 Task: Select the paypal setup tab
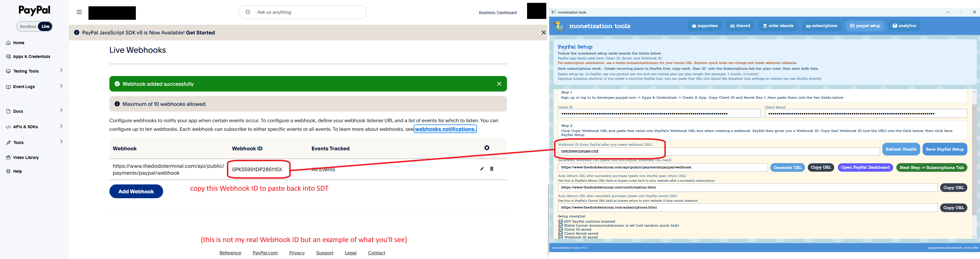[865, 26]
